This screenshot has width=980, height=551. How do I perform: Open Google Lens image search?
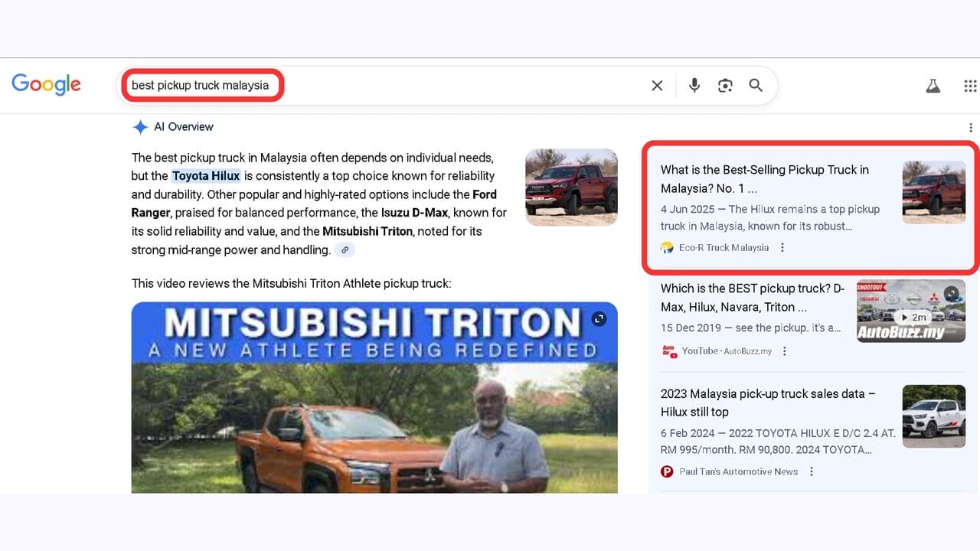(725, 86)
